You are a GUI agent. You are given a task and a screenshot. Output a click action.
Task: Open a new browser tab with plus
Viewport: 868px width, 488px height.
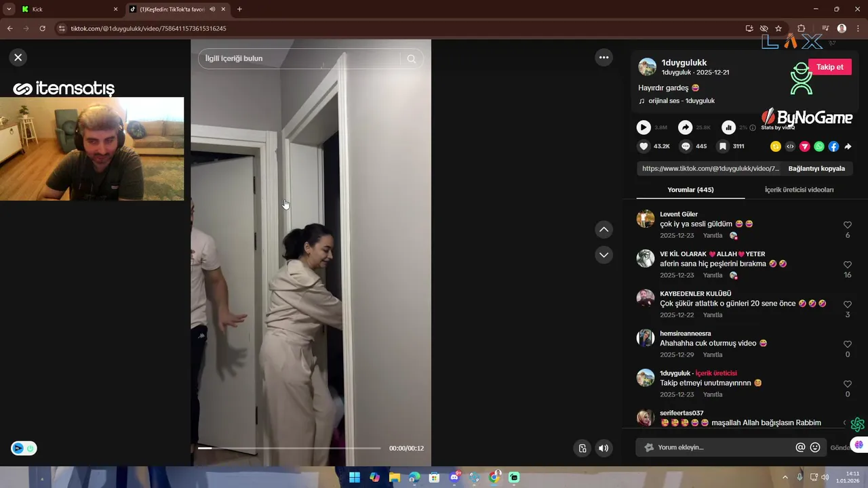(x=239, y=9)
